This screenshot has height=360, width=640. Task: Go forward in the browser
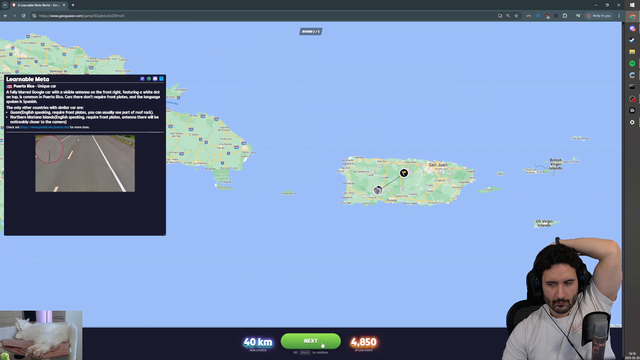[x=14, y=16]
